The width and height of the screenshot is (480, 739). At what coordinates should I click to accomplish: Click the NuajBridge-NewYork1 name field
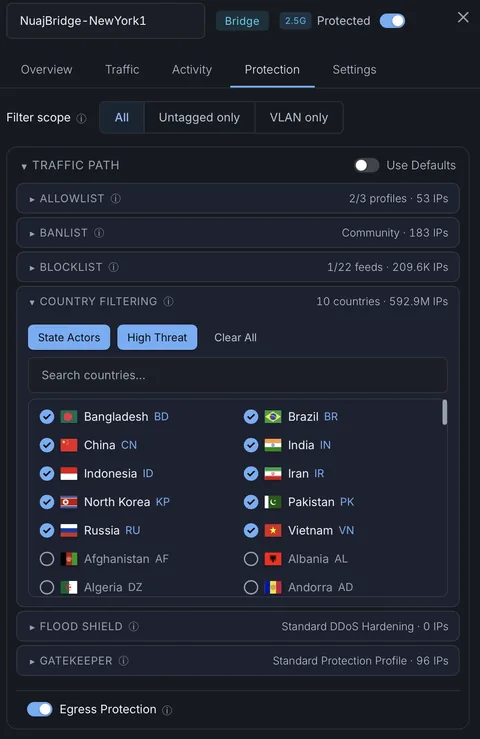click(106, 21)
